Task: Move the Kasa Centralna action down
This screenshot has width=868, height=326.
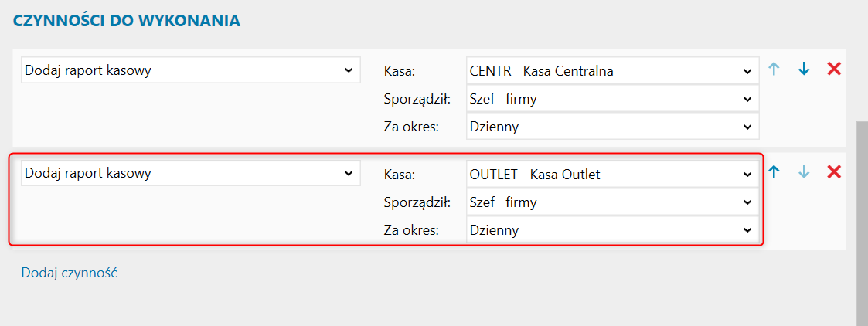Action: pyautogui.click(x=804, y=69)
